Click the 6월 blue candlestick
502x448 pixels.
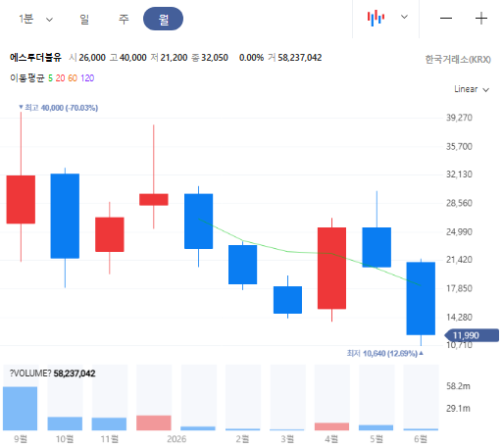pyautogui.click(x=421, y=298)
